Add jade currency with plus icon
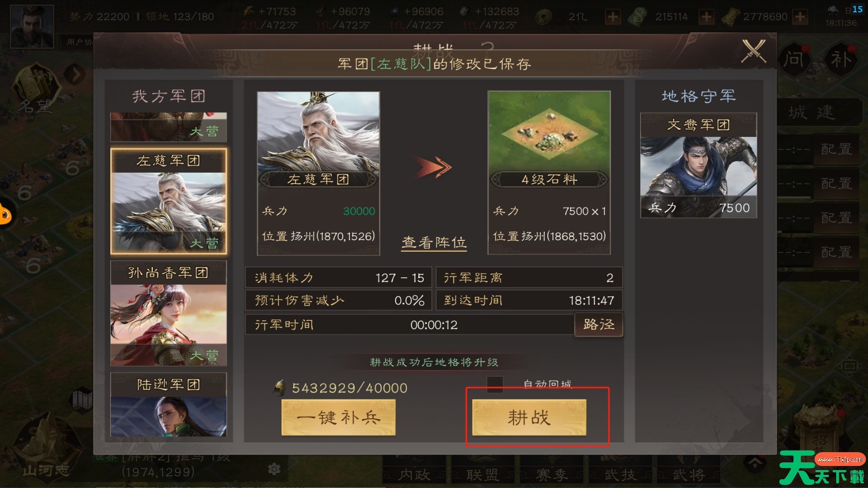Image resolution: width=868 pixels, height=488 pixels. [707, 17]
